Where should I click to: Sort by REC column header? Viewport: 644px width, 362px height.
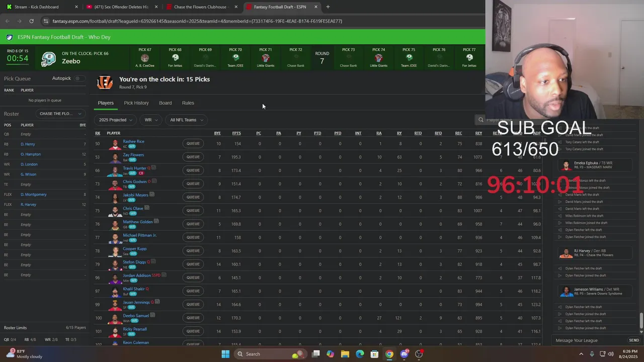(458, 133)
